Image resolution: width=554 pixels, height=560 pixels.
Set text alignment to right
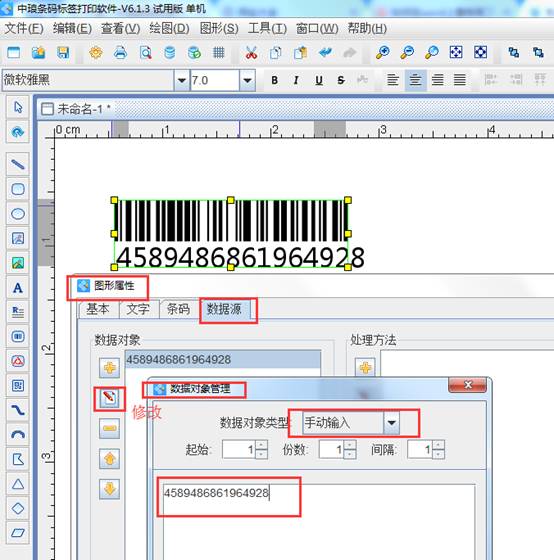(438, 80)
